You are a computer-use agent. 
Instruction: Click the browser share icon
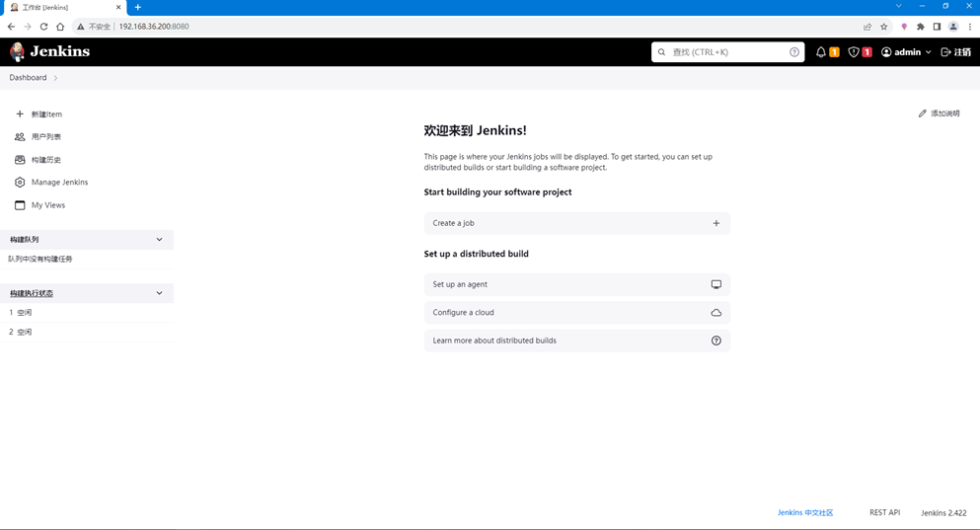tap(867, 27)
